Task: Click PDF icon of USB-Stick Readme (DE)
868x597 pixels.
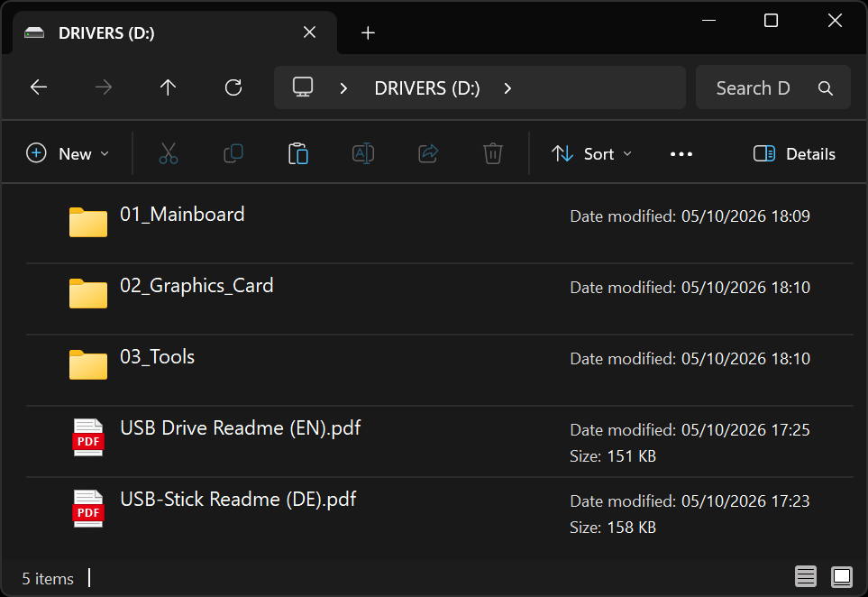Action: point(88,509)
